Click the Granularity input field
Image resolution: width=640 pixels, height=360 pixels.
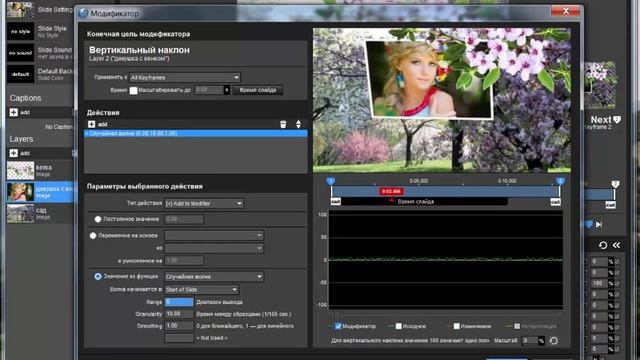(x=179, y=314)
